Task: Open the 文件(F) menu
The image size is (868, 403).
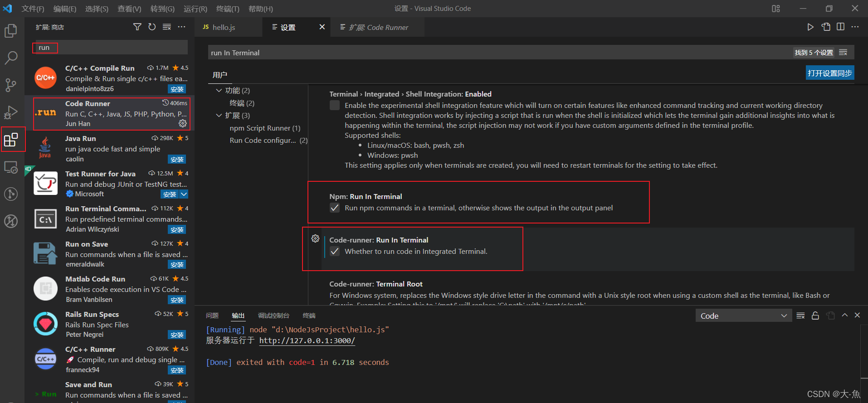Action: [x=33, y=9]
